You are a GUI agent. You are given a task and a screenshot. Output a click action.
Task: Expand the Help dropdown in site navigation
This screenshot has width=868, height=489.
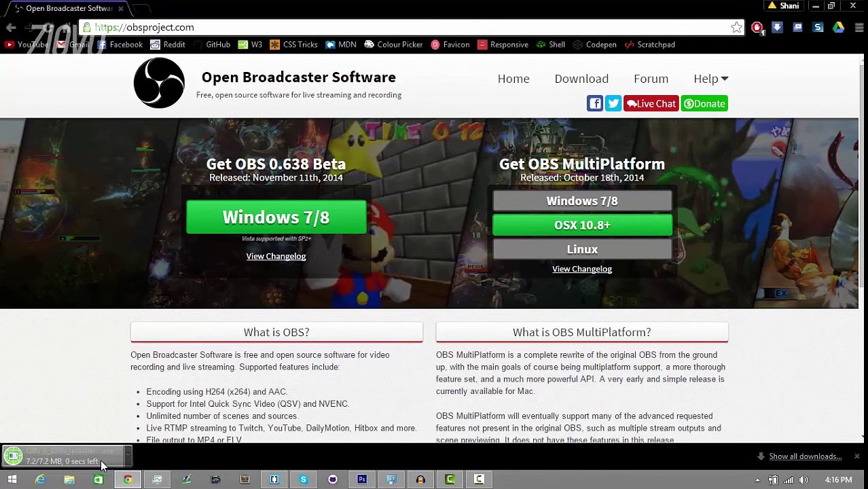[710, 79]
